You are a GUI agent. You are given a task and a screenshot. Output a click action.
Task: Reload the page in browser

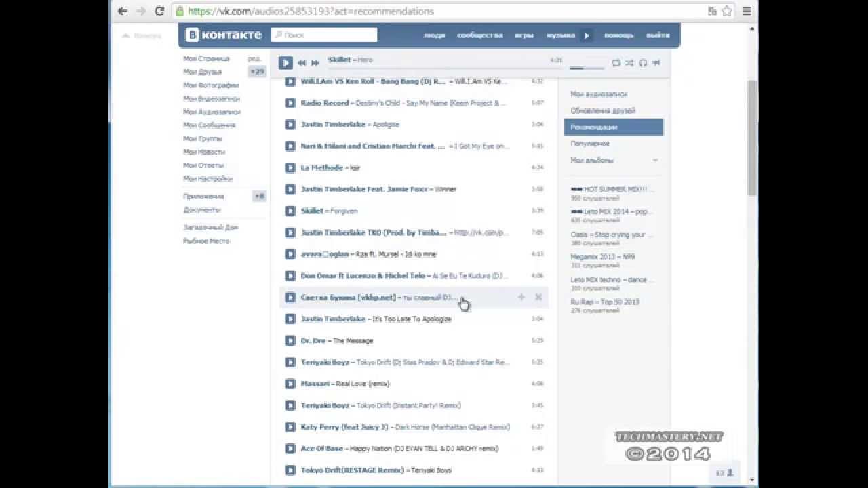click(159, 12)
